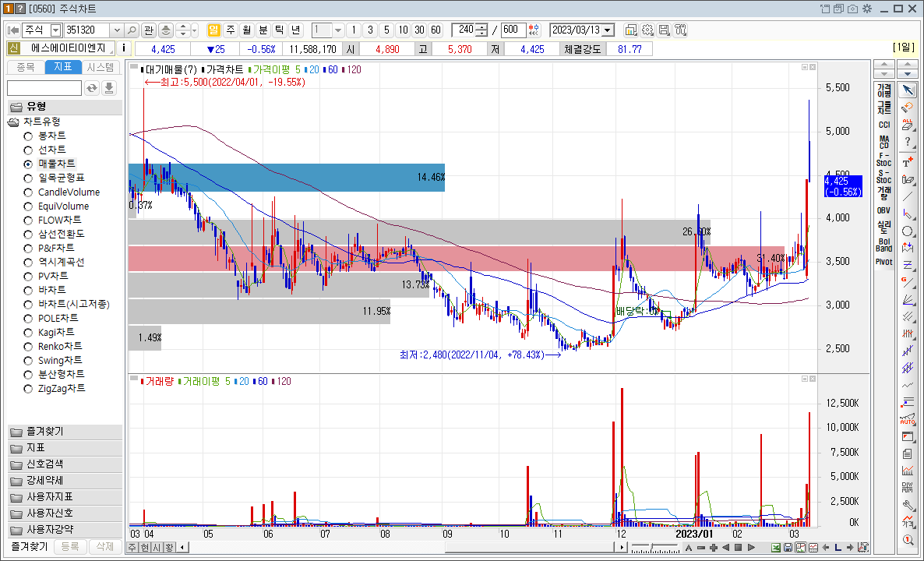Screen dimensions: 924x561
Task: Collapse the 차트유형 tree folder
Action: [x=13, y=122]
